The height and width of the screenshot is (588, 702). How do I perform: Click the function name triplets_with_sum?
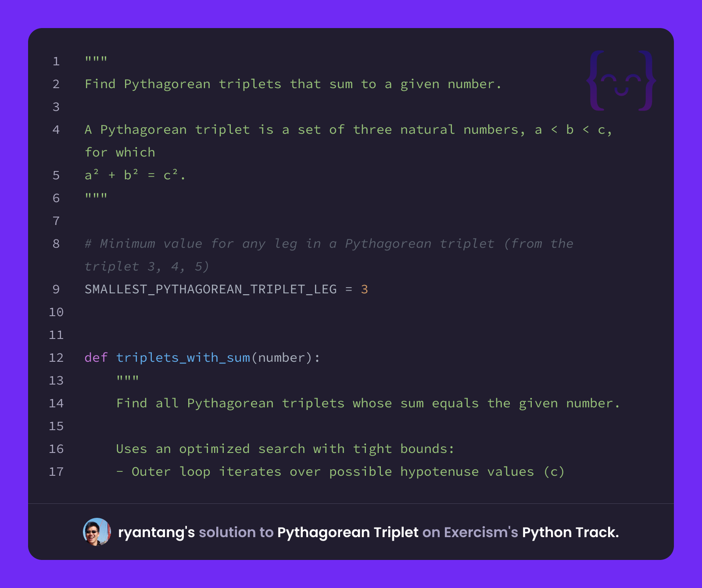point(183,358)
